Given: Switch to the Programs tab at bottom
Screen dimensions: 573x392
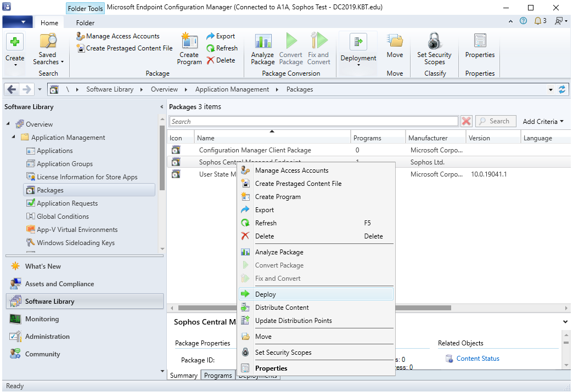Looking at the screenshot, I should coord(218,376).
